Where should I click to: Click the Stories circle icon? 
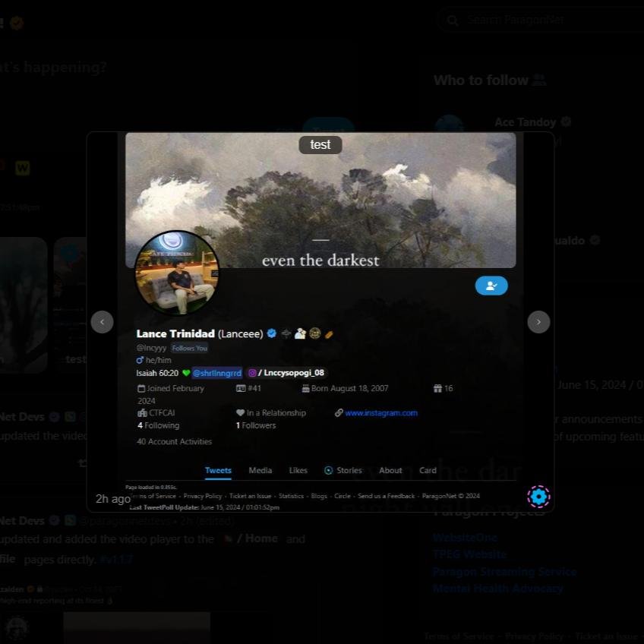(329, 471)
